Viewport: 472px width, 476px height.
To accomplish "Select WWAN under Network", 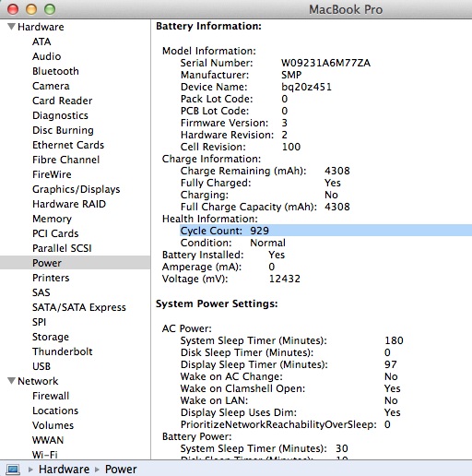I will (48, 440).
